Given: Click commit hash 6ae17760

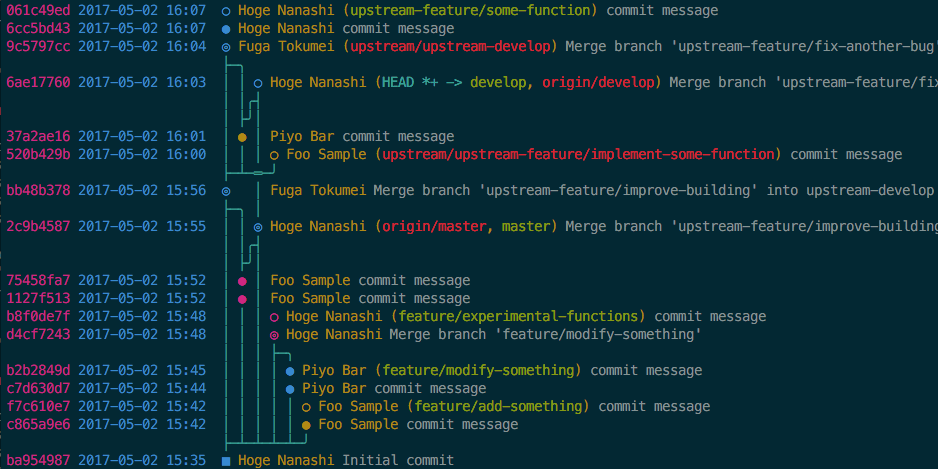Looking at the screenshot, I should click(x=38, y=83).
